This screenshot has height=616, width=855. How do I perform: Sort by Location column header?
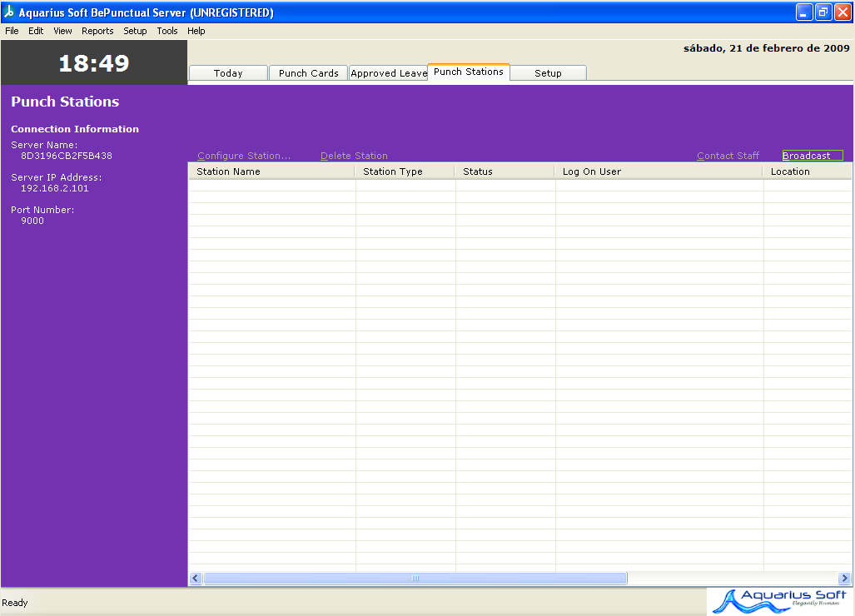point(807,171)
